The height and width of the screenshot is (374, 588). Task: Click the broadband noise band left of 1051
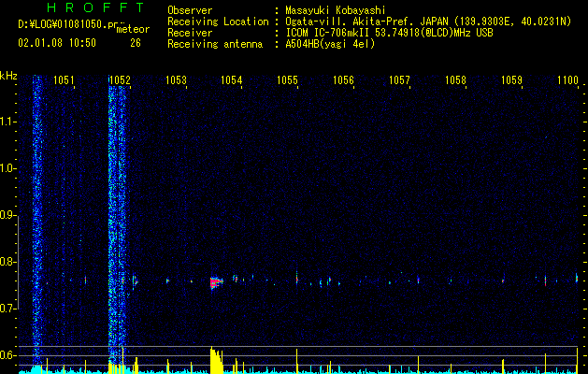point(37,222)
